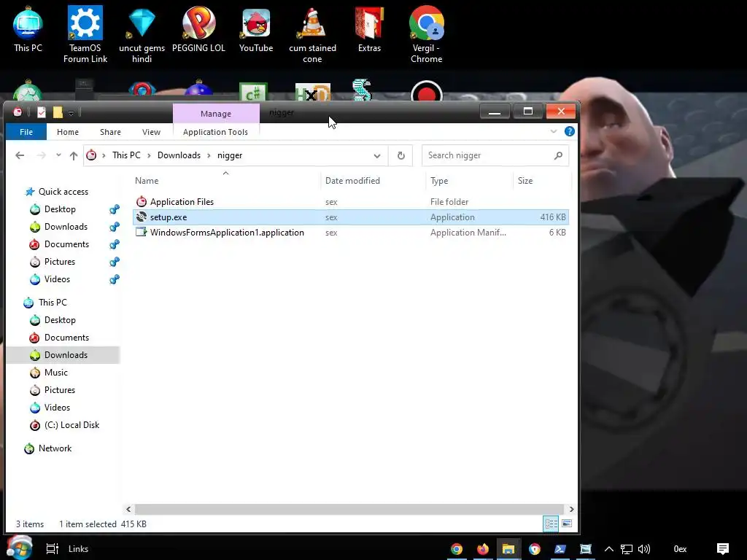Open the This PC desktop icon
747x560 pixels.
28,29
